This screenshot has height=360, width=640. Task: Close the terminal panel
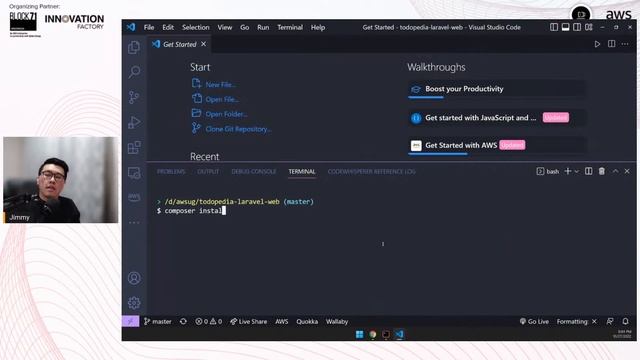627,171
